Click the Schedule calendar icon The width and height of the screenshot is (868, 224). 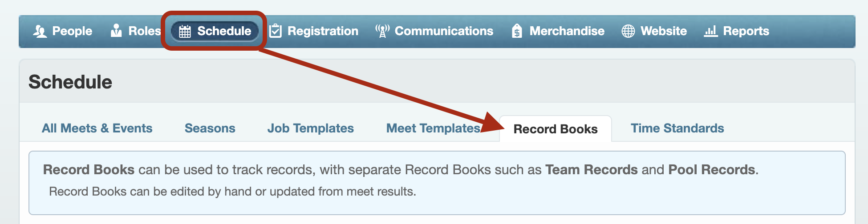coord(185,31)
